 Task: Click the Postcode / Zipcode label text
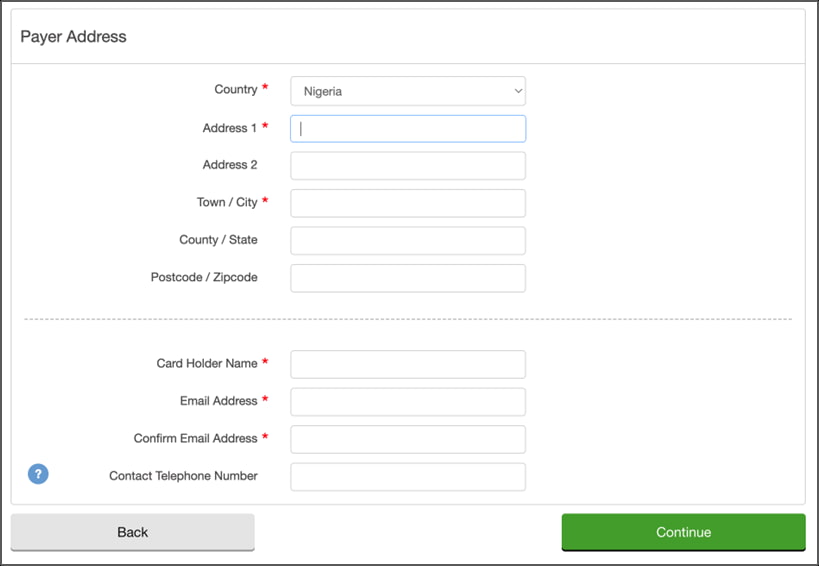pos(204,277)
